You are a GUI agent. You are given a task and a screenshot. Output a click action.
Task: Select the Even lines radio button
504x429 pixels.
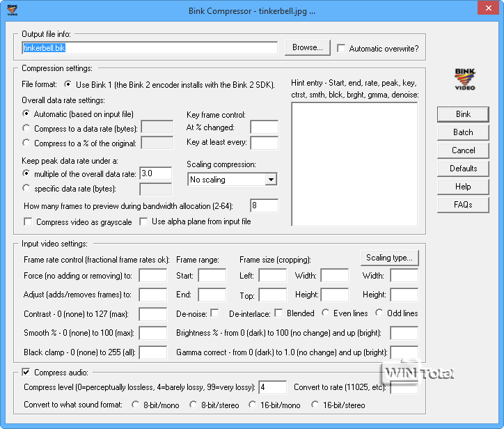(x=326, y=313)
